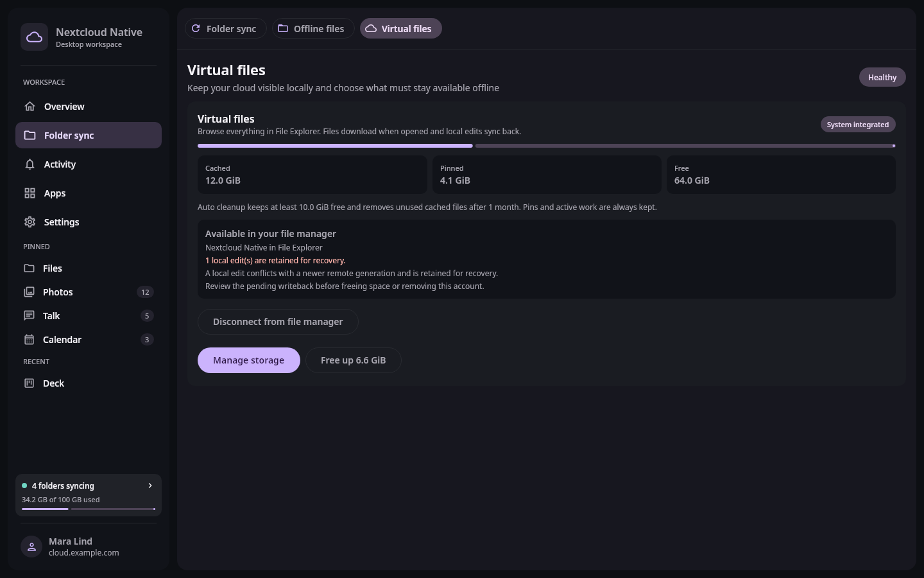924x578 pixels.
Task: Open Overview in the sidebar
Action: pyautogui.click(x=89, y=107)
